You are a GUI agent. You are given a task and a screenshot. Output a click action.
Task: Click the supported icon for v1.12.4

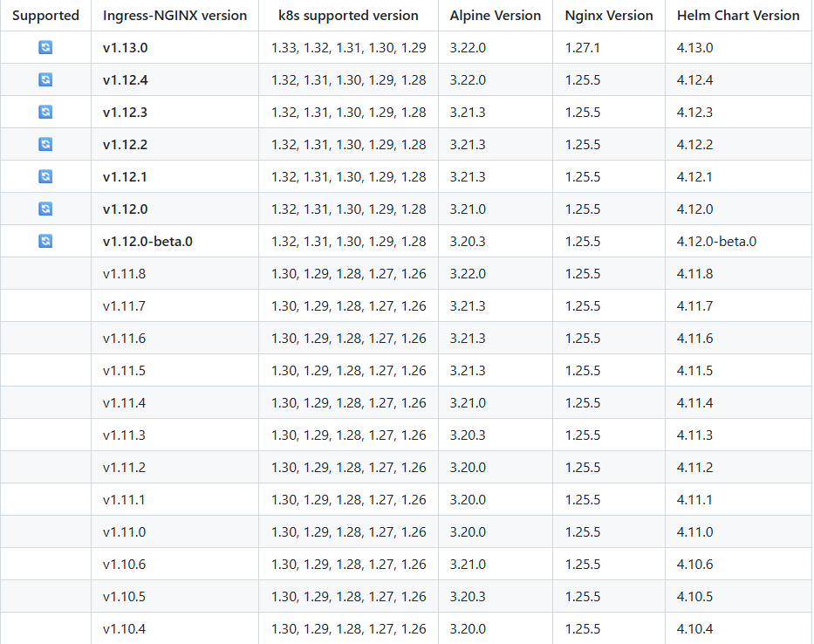click(x=45, y=80)
